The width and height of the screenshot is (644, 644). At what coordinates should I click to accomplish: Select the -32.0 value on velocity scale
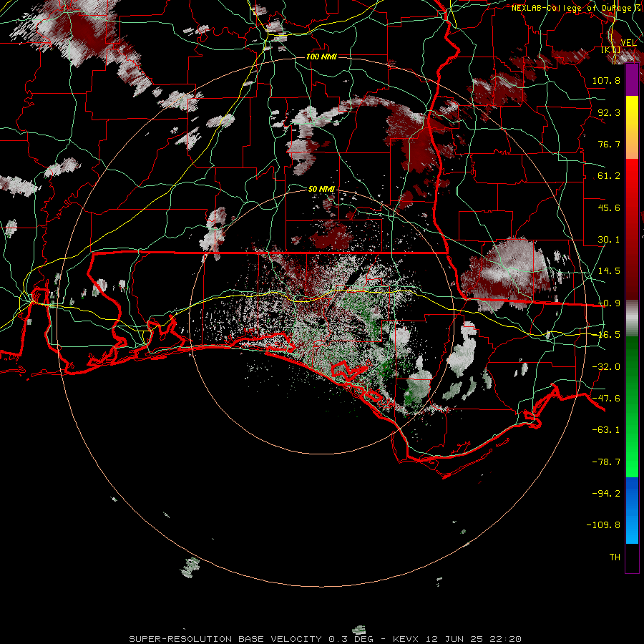click(606, 367)
